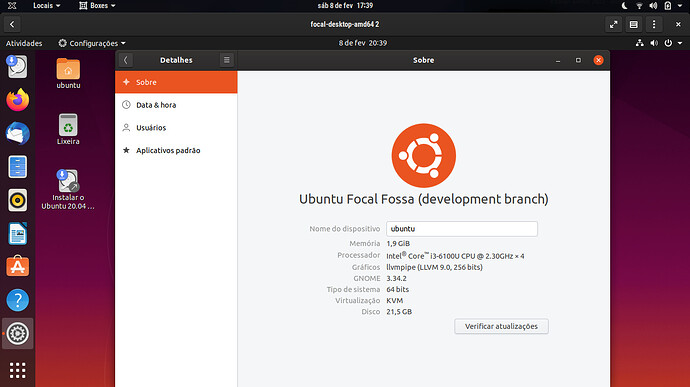Viewport: 690px width, 387px height.
Task: Click Ubuntu Focal Fossa title text
Action: tap(424, 199)
